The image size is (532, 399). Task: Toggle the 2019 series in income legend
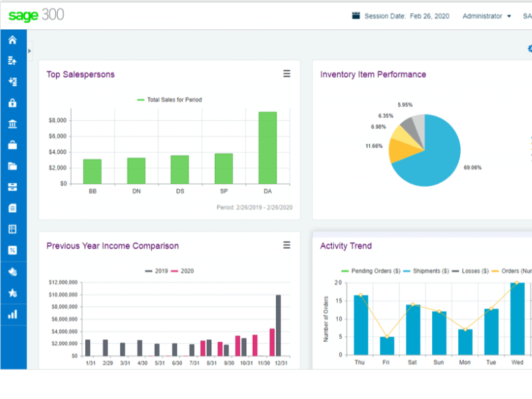coord(157,271)
